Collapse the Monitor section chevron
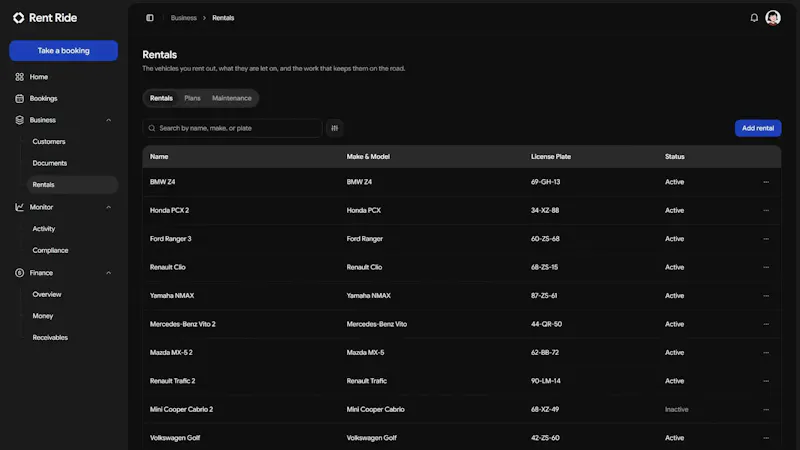Screen dimensions: 800x450 [x=109, y=207]
